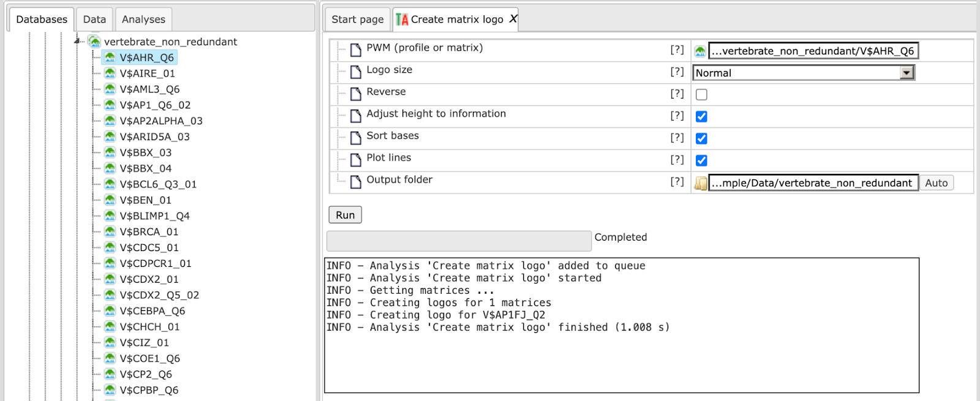Click the V$CDC5_01 matrix icon

[x=110, y=247]
